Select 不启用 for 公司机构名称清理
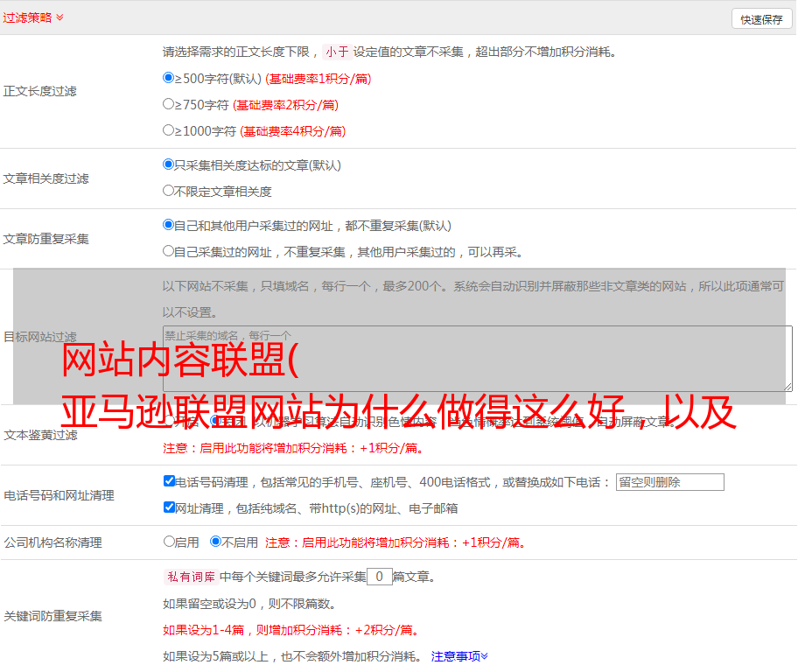This screenshot has width=798, height=672. [215, 542]
